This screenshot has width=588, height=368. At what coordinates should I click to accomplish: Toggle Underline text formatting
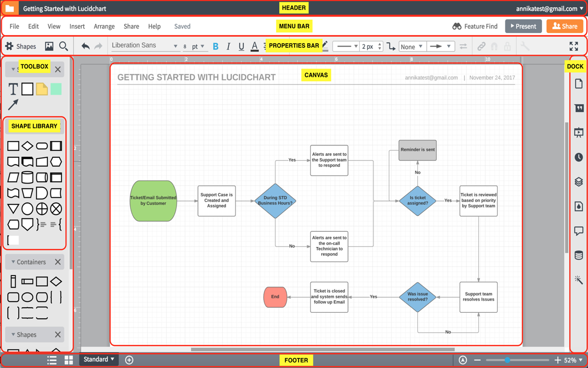point(241,46)
